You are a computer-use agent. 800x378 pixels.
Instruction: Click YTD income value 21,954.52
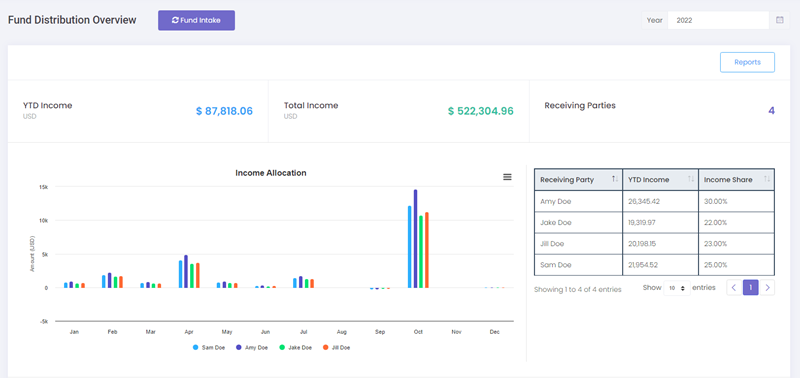pos(644,265)
